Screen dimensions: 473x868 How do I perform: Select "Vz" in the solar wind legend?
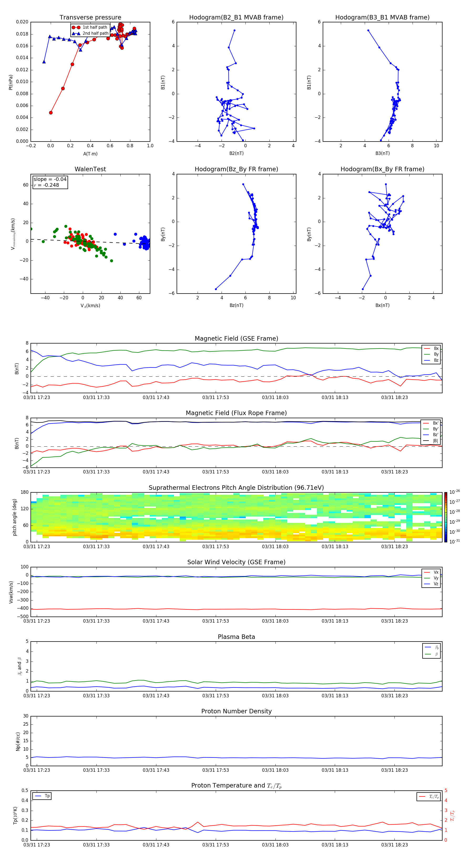[431, 584]
